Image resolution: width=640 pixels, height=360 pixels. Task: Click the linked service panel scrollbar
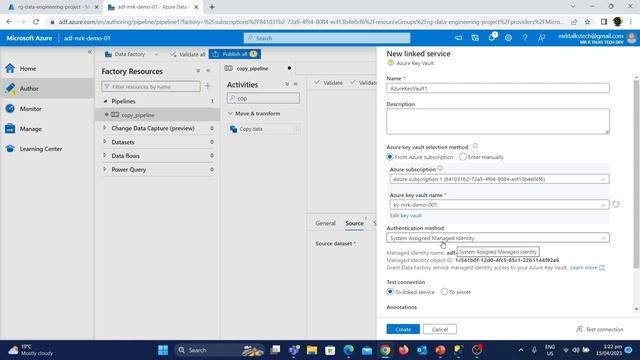[x=636, y=174]
